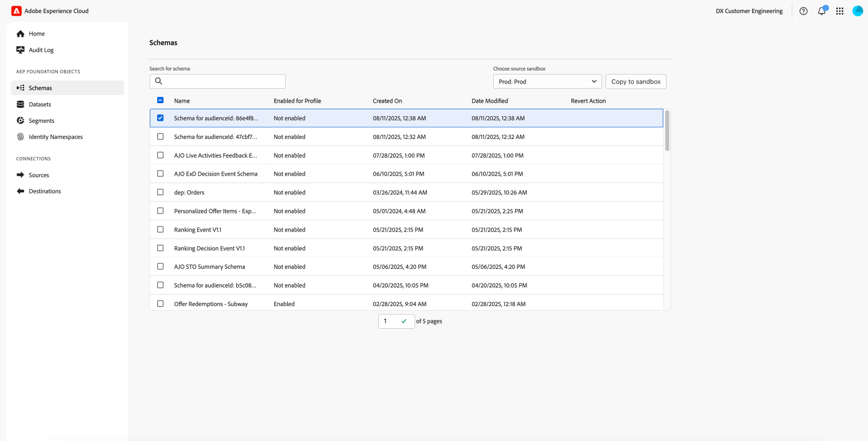Check AJO ExD Decision Event Schema row

(x=160, y=174)
